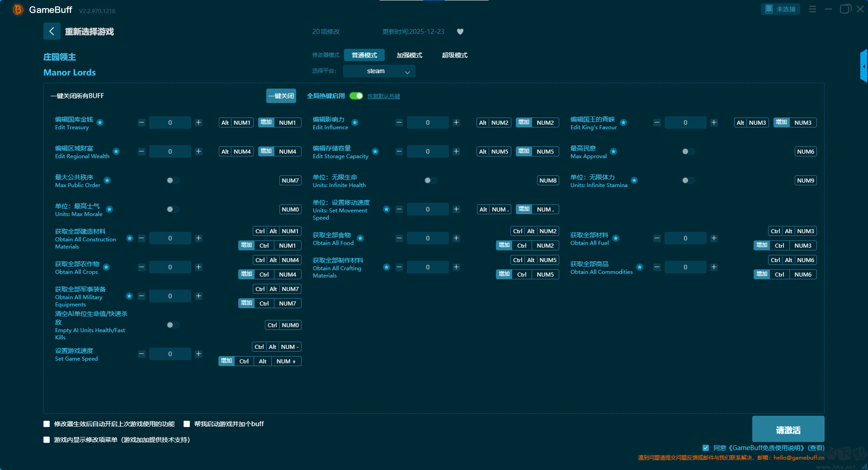Click the not-connected device status icon
Viewport: 868px width, 470px height.
pyautogui.click(x=769, y=9)
